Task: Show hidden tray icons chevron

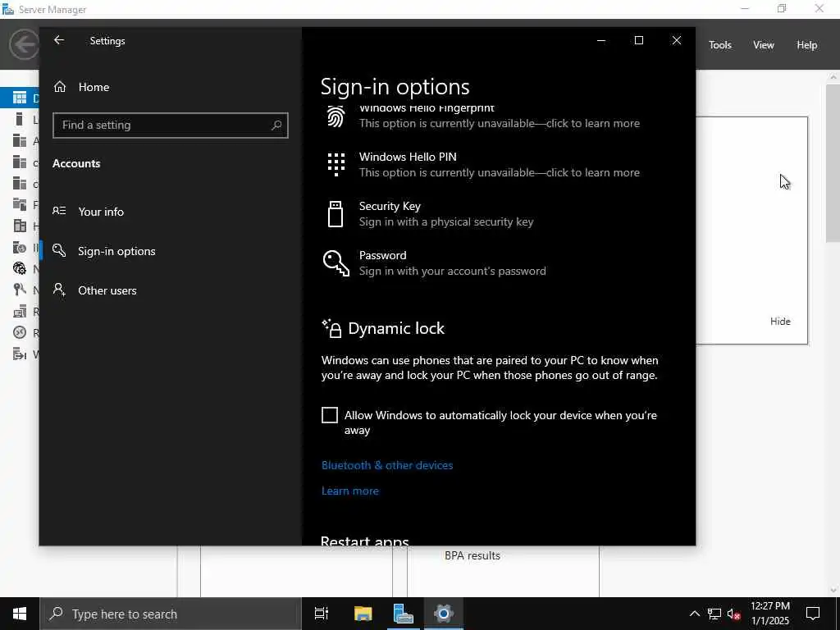Action: click(x=694, y=614)
